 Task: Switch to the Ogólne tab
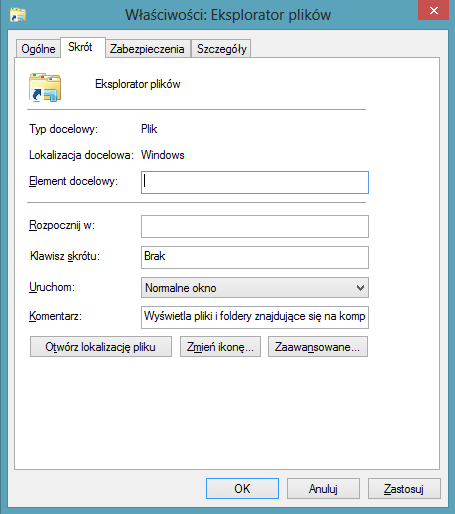pos(38,49)
